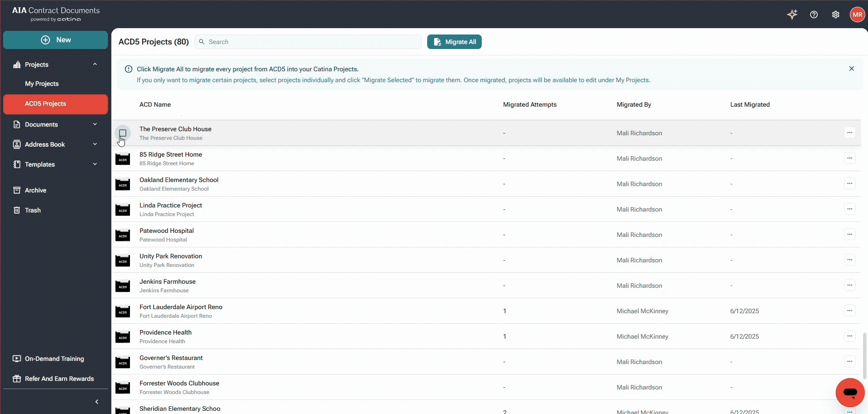868x414 pixels.
Task: Click the New button
Action: pos(55,40)
